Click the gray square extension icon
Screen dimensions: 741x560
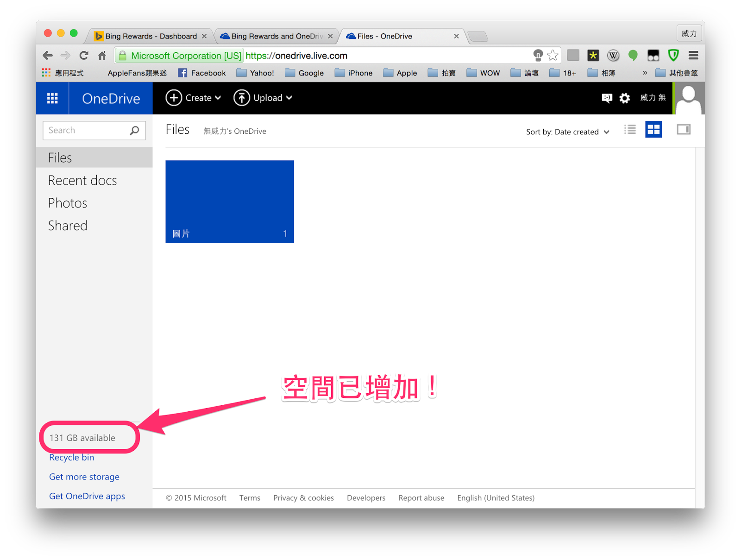[573, 56]
